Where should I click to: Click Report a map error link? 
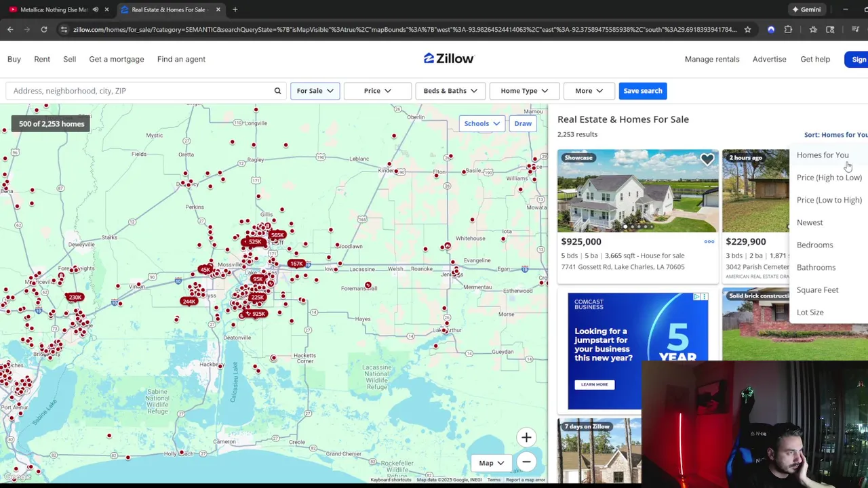tap(526, 480)
